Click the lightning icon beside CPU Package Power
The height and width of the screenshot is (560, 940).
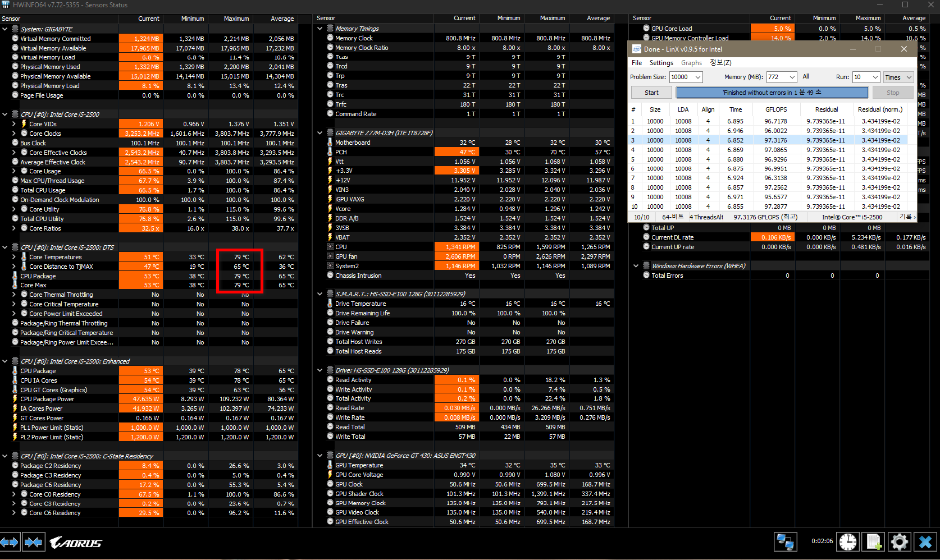[15, 399]
